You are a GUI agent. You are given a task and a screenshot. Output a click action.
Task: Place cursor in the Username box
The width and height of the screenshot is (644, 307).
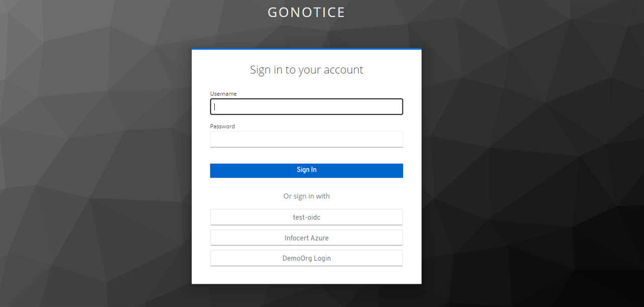pos(306,107)
